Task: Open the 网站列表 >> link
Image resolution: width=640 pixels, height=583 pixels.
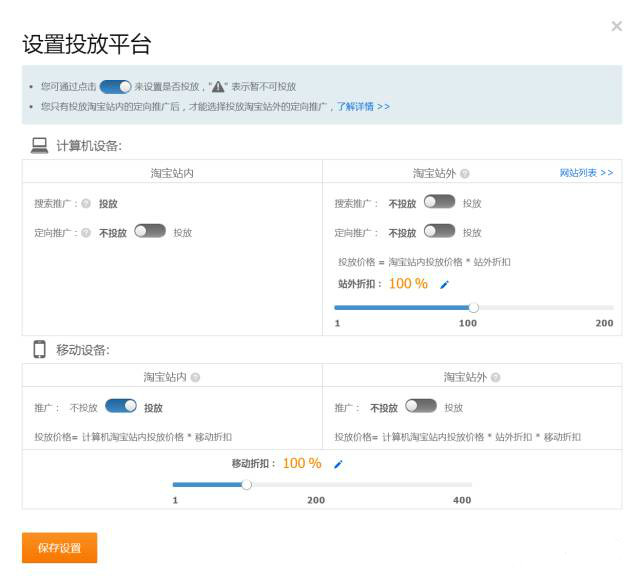Action: pos(586,173)
